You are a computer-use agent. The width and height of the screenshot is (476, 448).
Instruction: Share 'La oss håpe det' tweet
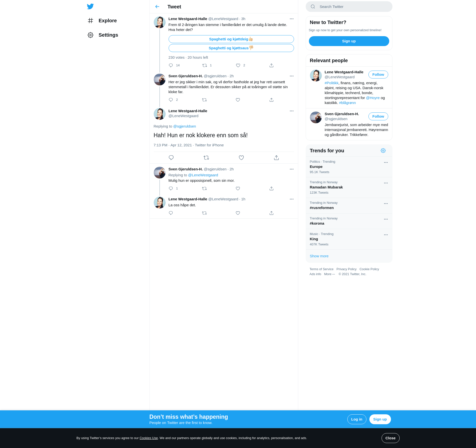pos(271,213)
